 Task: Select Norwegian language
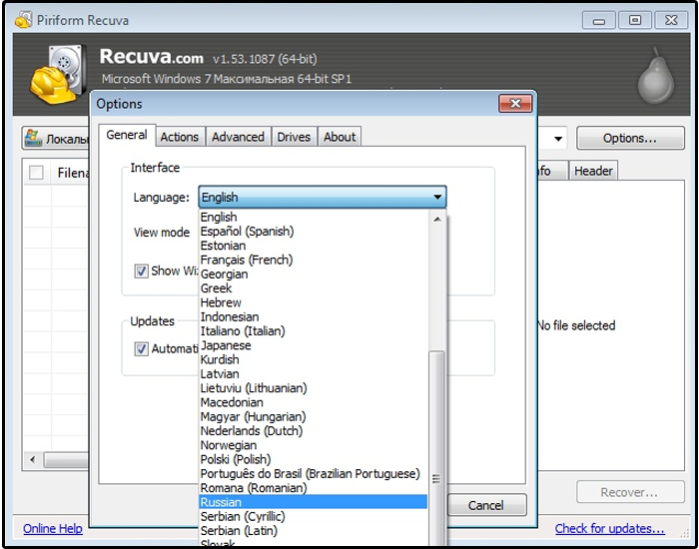pos(313,445)
